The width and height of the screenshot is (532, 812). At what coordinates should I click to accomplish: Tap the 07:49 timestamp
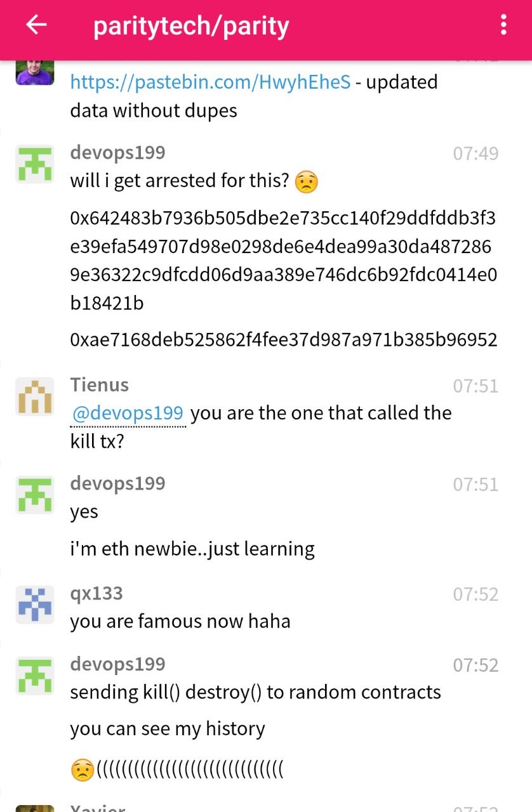click(x=475, y=154)
